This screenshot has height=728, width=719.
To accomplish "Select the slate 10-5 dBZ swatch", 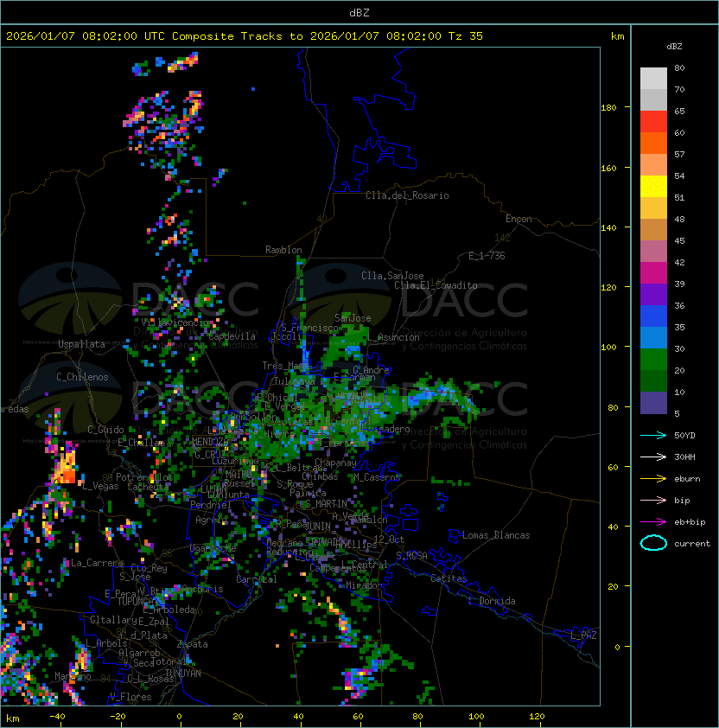I will (x=653, y=403).
